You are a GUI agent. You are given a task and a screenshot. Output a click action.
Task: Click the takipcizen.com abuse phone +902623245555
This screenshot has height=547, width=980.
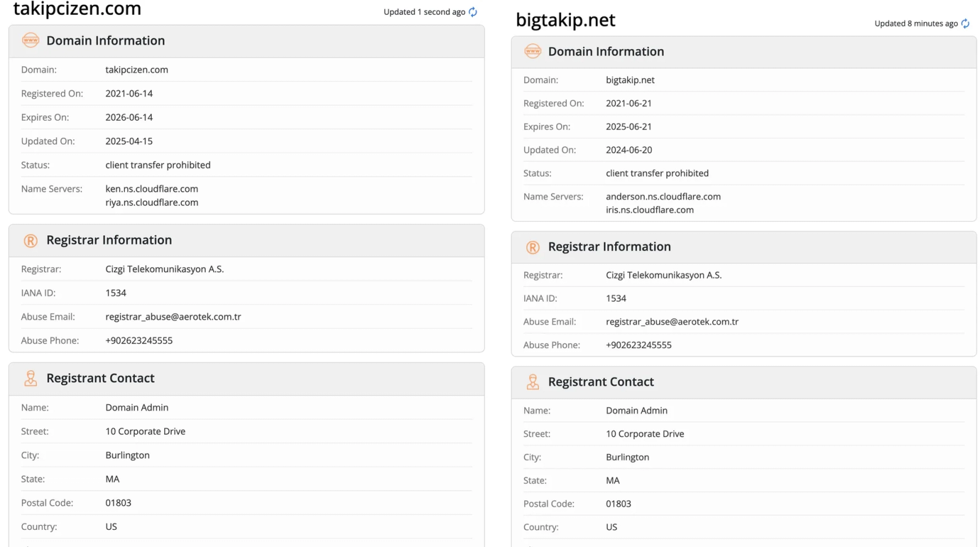[138, 341]
